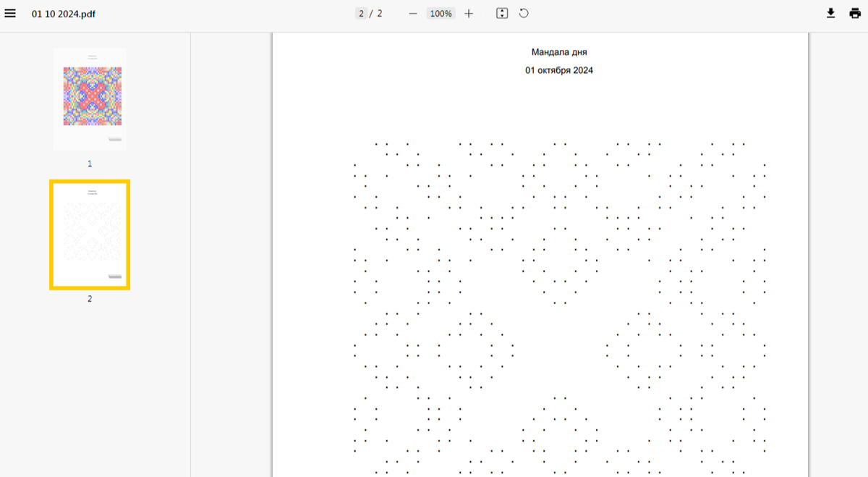Click the zoom in plus icon
868x477 pixels.
(469, 14)
